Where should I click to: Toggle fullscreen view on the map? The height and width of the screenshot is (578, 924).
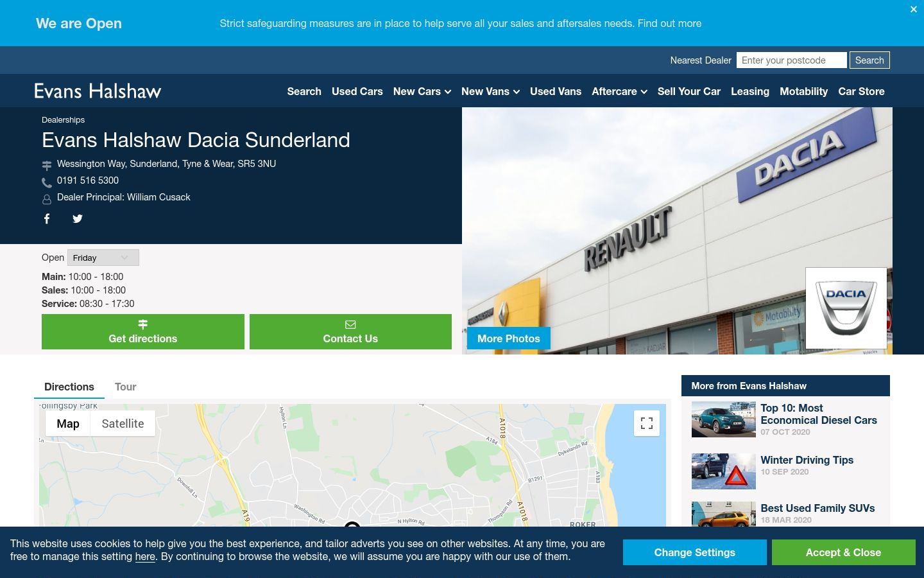(647, 423)
